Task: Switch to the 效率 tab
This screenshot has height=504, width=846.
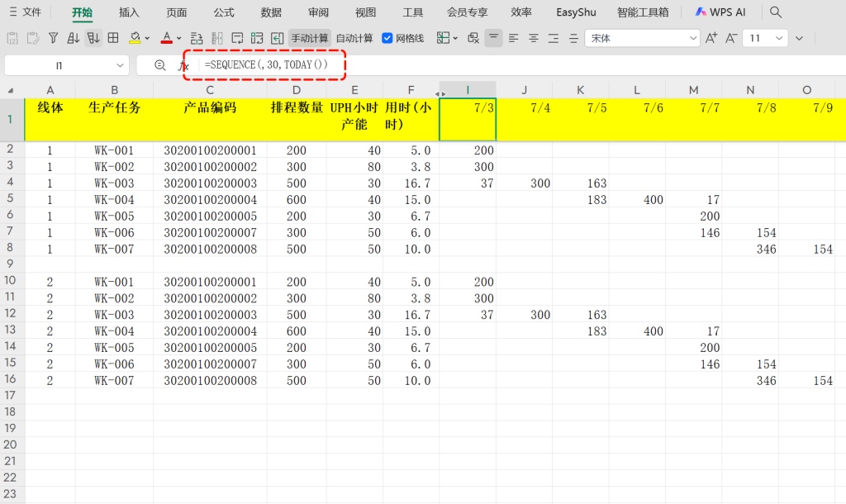Action: pos(520,12)
